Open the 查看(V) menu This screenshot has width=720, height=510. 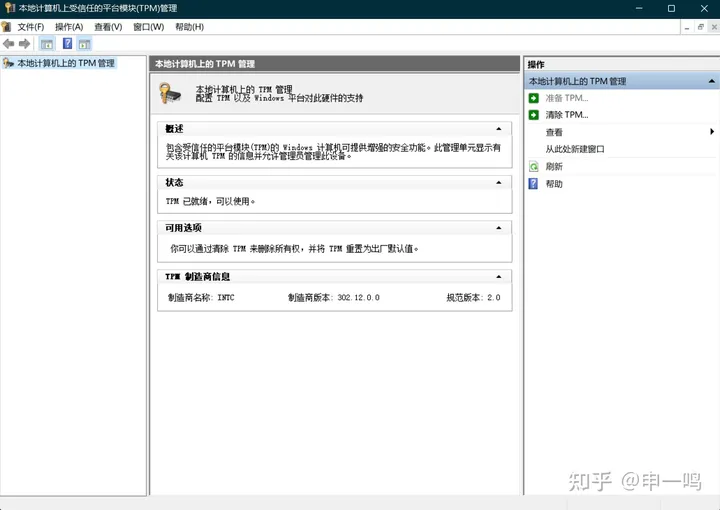[108, 27]
